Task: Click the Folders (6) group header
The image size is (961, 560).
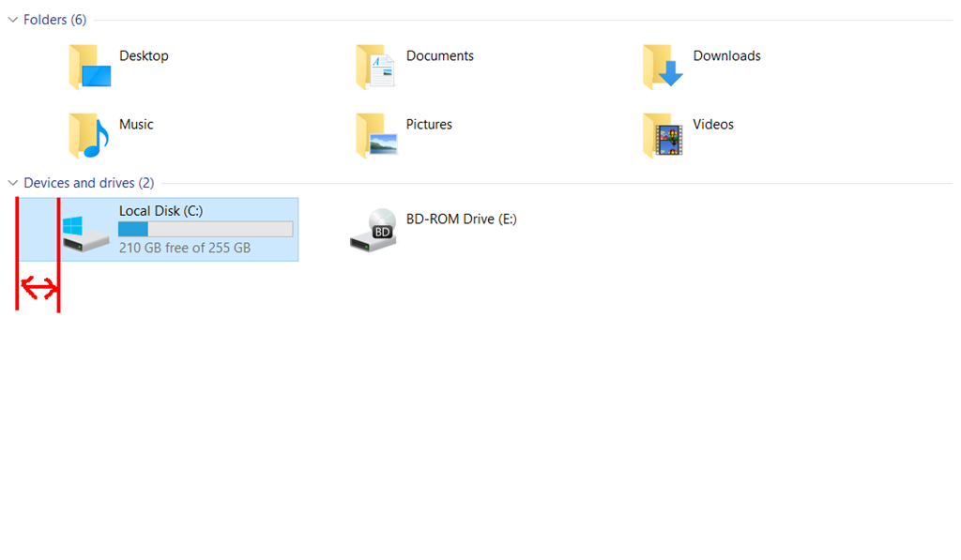Action: point(55,20)
